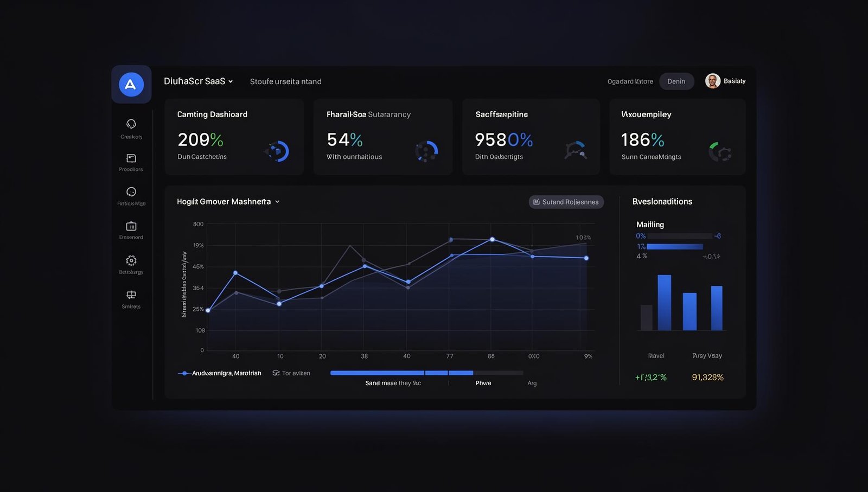Click the 9580% value

504,140
